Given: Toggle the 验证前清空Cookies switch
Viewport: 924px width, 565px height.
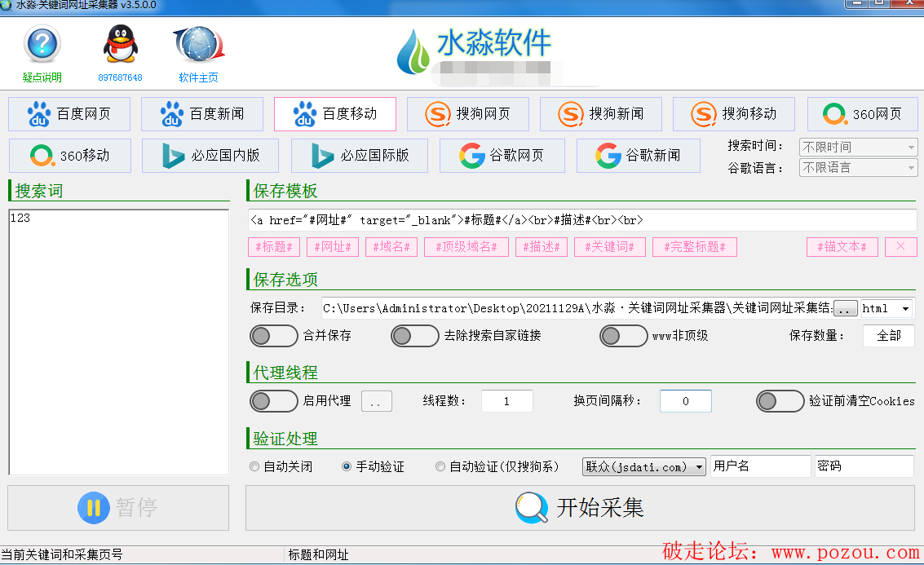Looking at the screenshot, I should [780, 401].
